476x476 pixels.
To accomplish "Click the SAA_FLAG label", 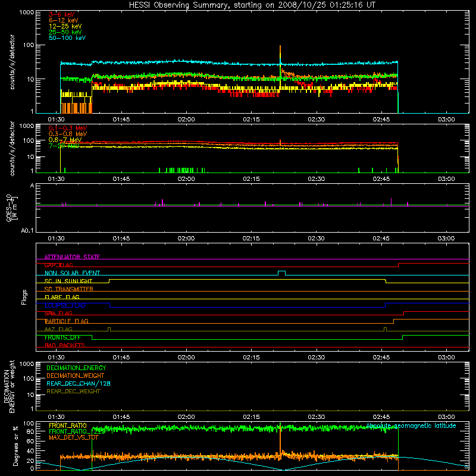I will [58, 314].
